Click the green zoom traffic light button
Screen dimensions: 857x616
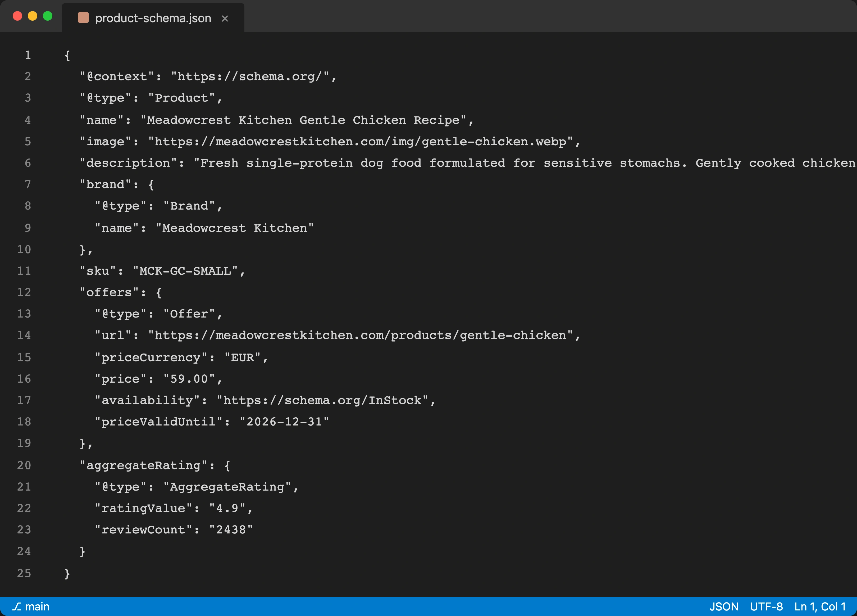48,16
